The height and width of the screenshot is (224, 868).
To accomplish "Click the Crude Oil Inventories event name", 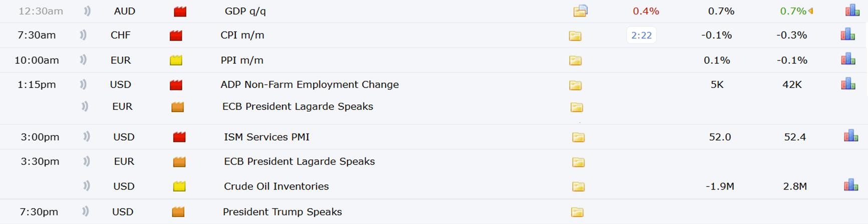I will (x=276, y=186).
